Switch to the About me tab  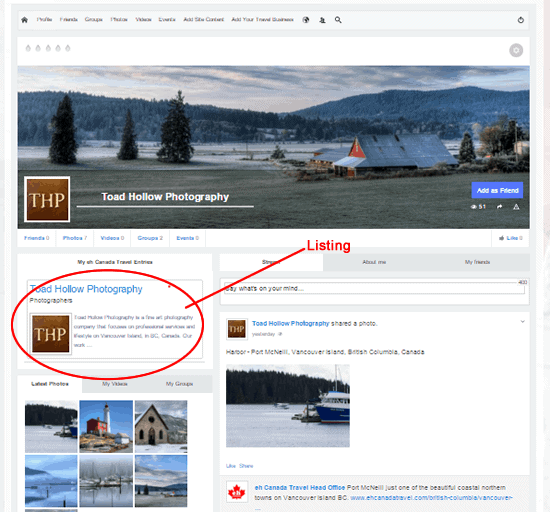(x=374, y=262)
